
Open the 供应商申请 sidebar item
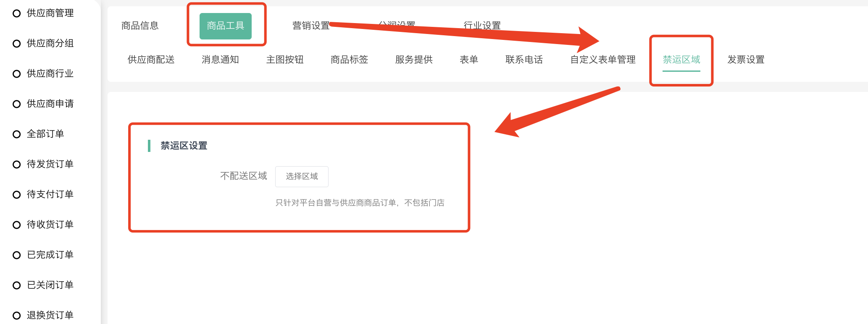click(50, 104)
